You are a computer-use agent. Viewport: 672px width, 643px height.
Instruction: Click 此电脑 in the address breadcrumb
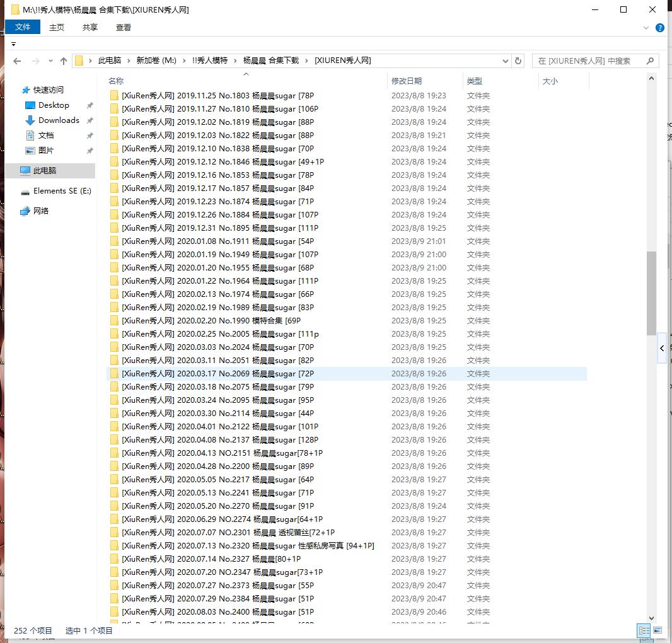[110, 61]
